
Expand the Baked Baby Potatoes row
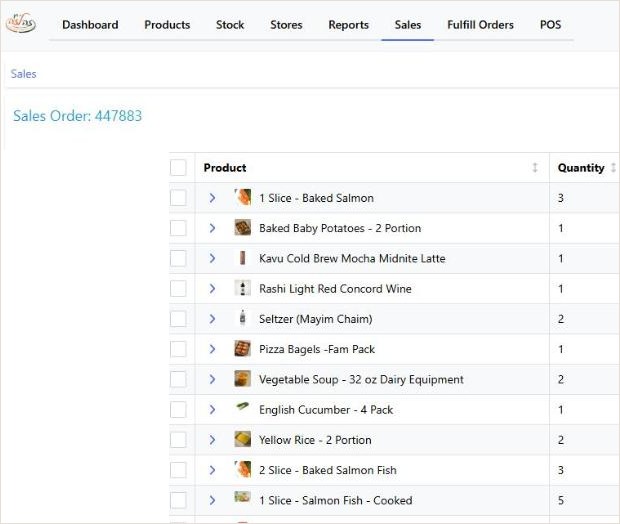point(212,228)
